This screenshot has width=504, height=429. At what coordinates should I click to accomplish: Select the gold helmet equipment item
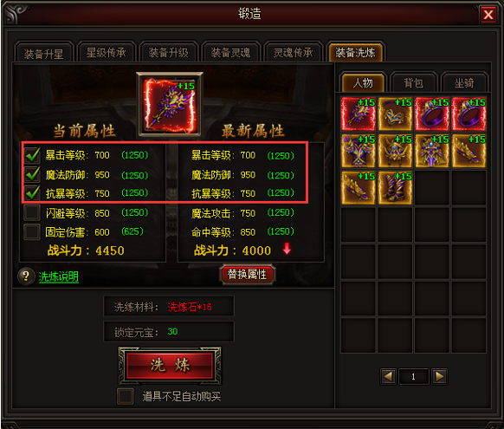395,151
